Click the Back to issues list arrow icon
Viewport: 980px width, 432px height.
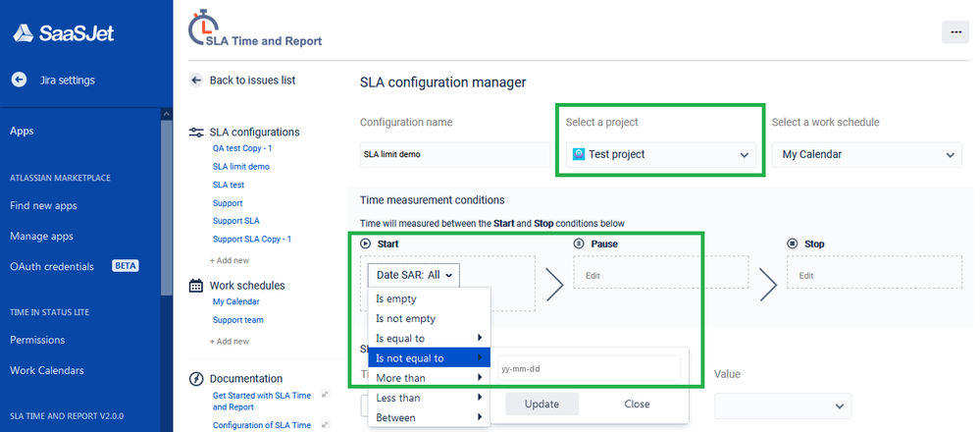(x=196, y=81)
